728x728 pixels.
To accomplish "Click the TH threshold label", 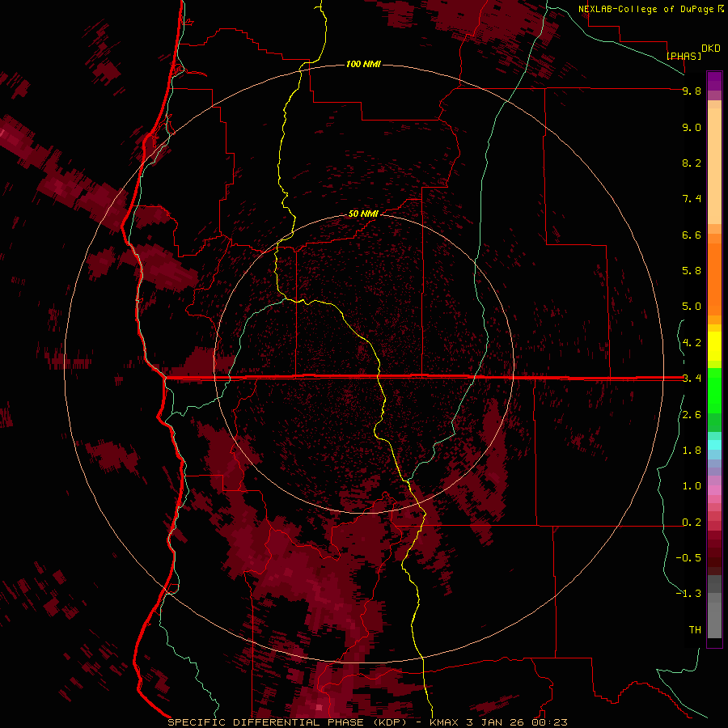I will tap(695, 629).
